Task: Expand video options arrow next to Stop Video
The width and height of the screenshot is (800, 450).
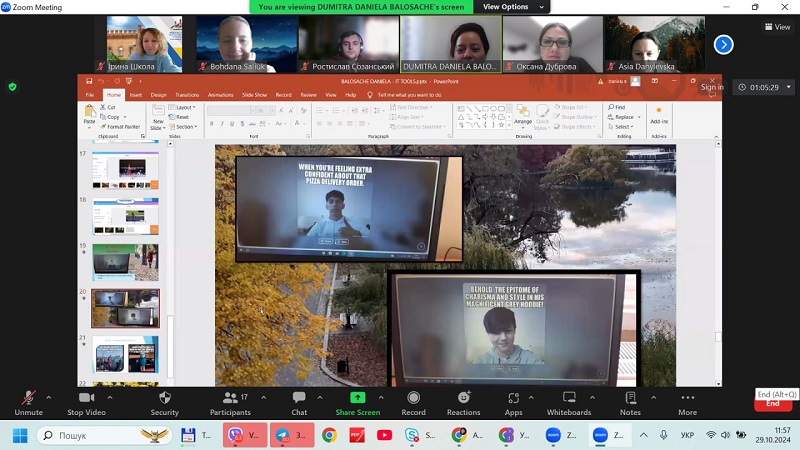Action: click(110, 397)
